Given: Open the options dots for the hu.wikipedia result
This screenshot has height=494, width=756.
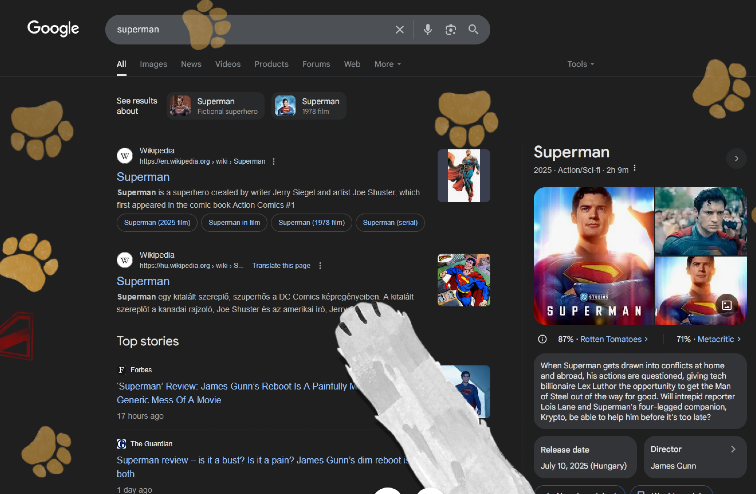Looking at the screenshot, I should click(320, 266).
